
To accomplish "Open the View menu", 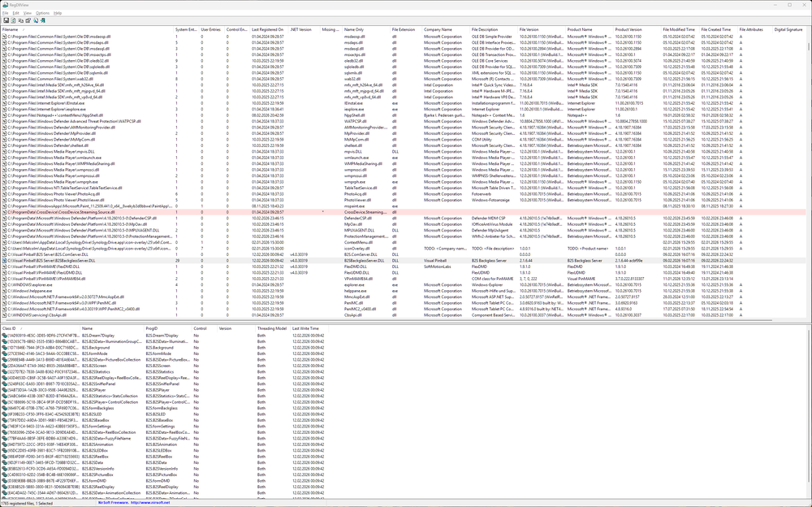I will coord(28,13).
